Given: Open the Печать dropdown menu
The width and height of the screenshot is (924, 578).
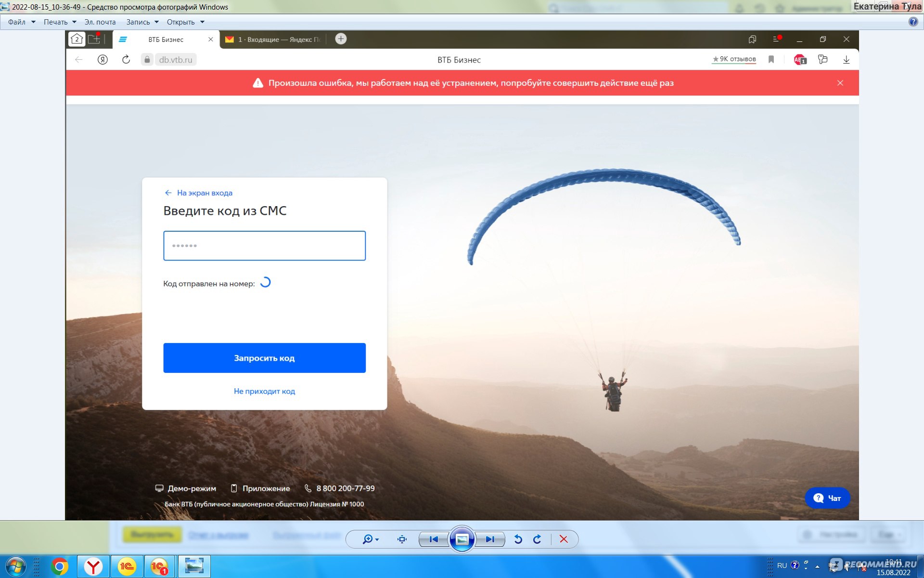Looking at the screenshot, I should [60, 22].
